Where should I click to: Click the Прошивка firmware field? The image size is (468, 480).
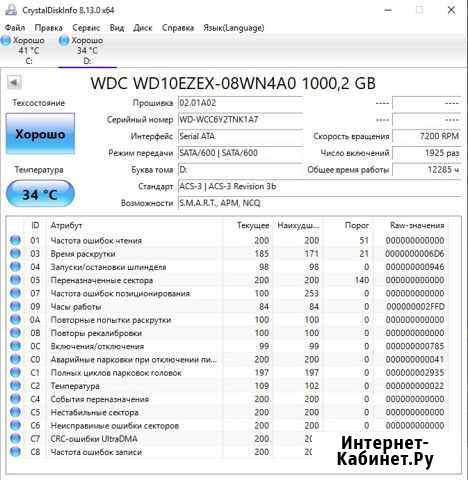tap(240, 103)
